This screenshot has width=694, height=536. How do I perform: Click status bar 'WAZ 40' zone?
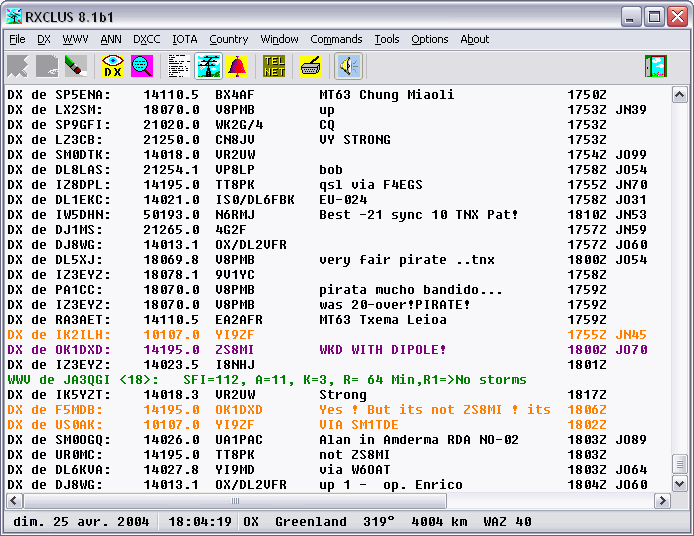point(507,522)
